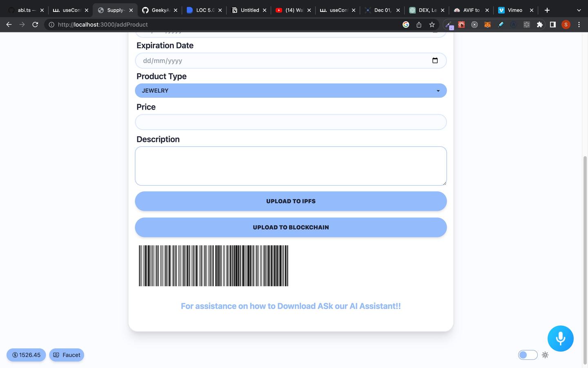Go forward in browser history
588x368 pixels.
click(x=22, y=25)
